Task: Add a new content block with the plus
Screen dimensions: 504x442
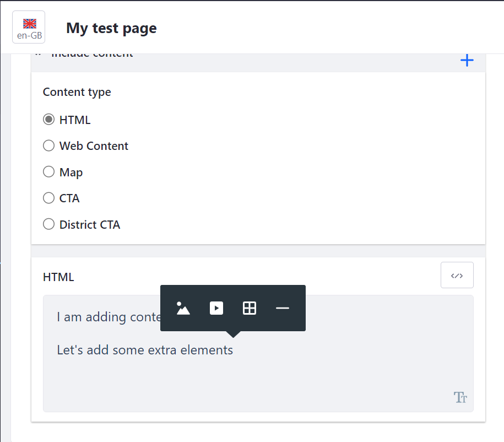Action: tap(467, 61)
